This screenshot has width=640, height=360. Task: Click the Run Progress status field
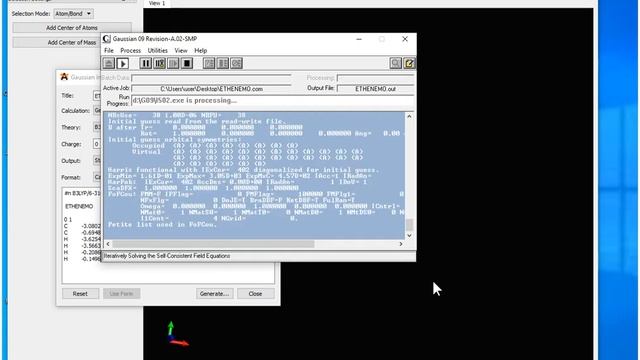(x=272, y=100)
